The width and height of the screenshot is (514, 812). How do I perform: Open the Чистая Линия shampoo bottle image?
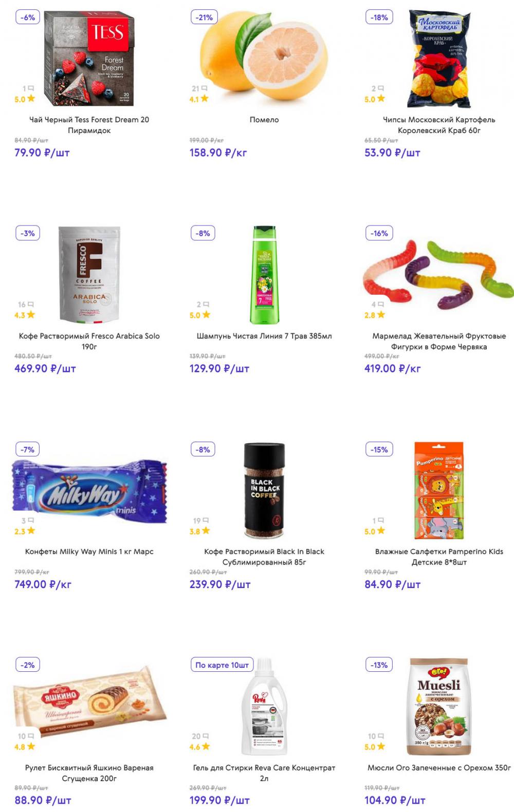tap(265, 275)
